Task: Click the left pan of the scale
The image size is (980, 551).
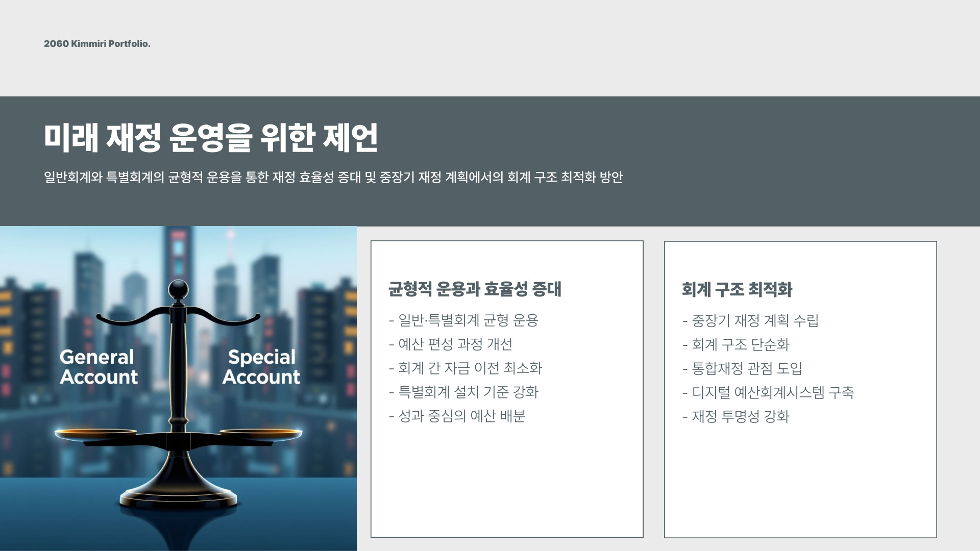Action: pyautogui.click(x=95, y=434)
